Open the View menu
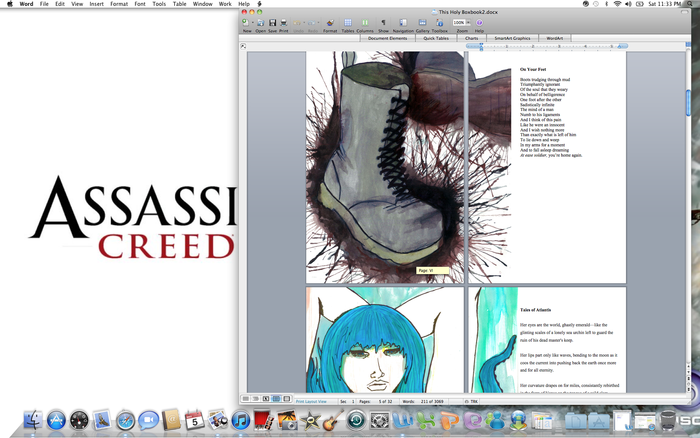Image resolution: width=700 pixels, height=438 pixels. pyautogui.click(x=77, y=4)
